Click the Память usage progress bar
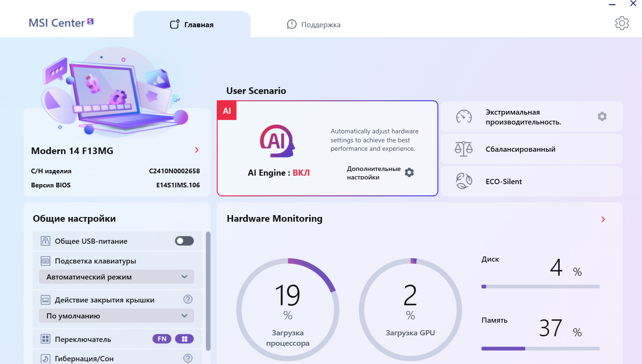642x364 pixels. pyautogui.click(x=540, y=349)
